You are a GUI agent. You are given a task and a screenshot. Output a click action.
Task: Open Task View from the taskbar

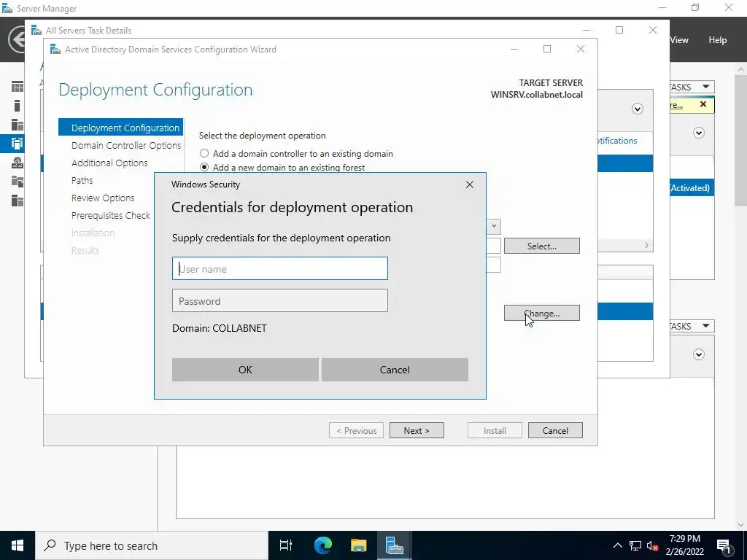[286, 545]
